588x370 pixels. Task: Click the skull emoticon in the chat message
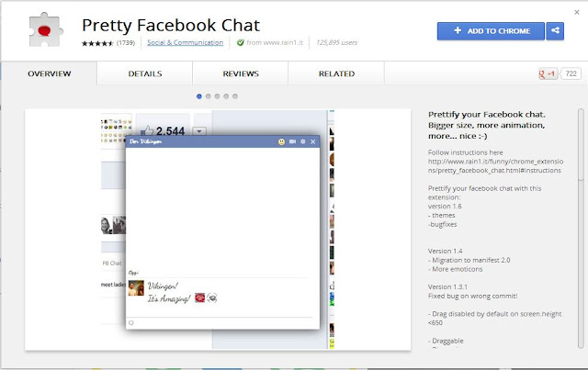coord(212,298)
